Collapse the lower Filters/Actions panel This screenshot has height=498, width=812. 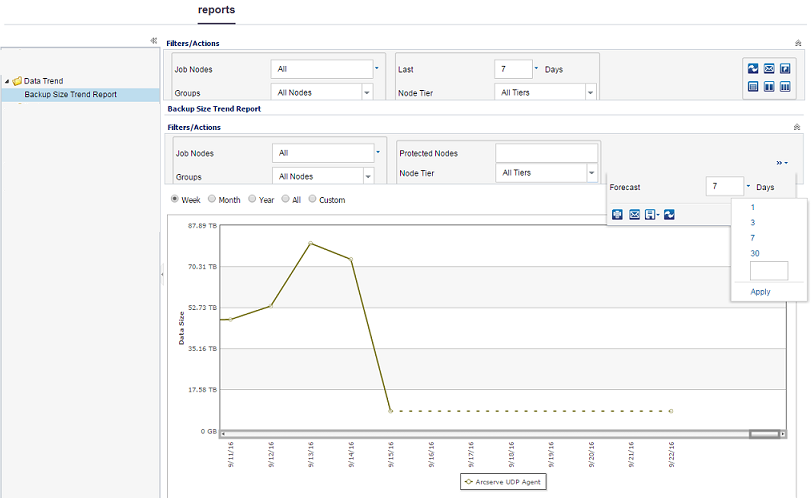[797, 127]
